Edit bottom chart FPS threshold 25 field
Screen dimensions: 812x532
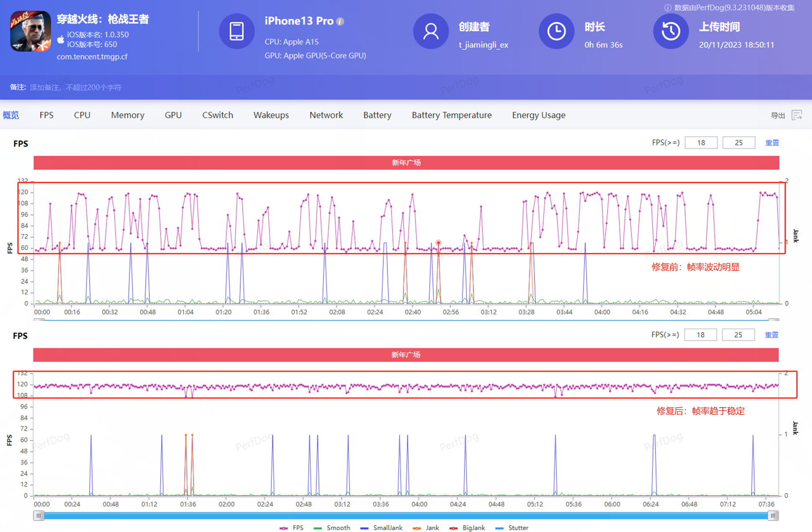738,335
